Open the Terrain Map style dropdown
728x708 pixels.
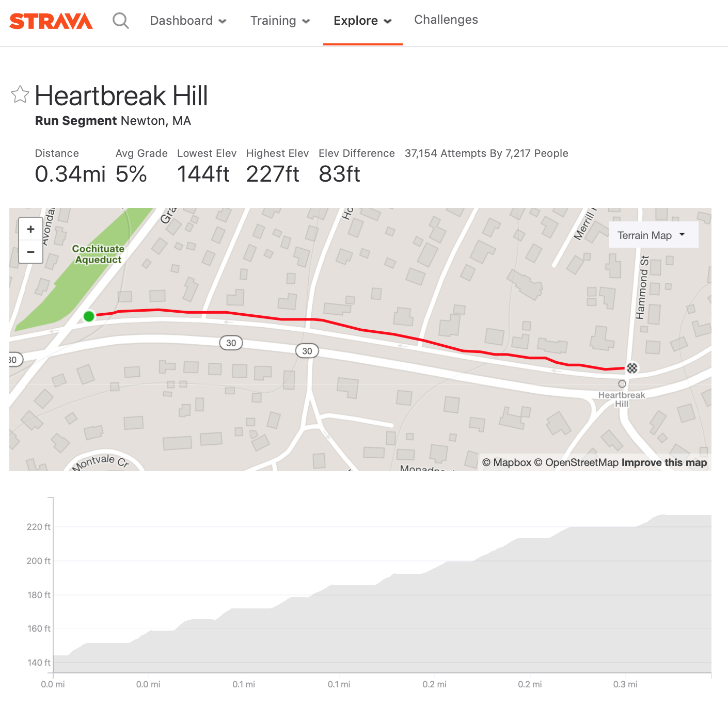[653, 235]
